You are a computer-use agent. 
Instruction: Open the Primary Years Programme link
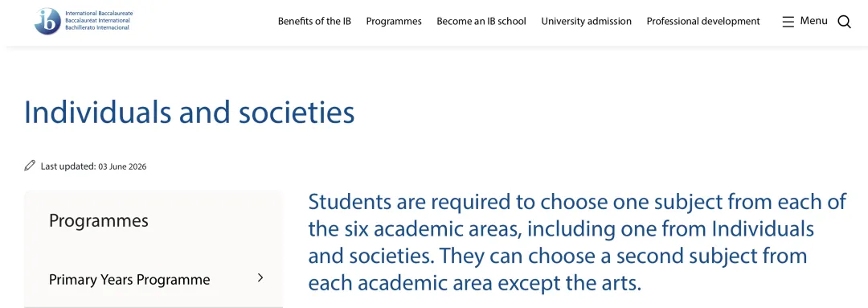[129, 279]
